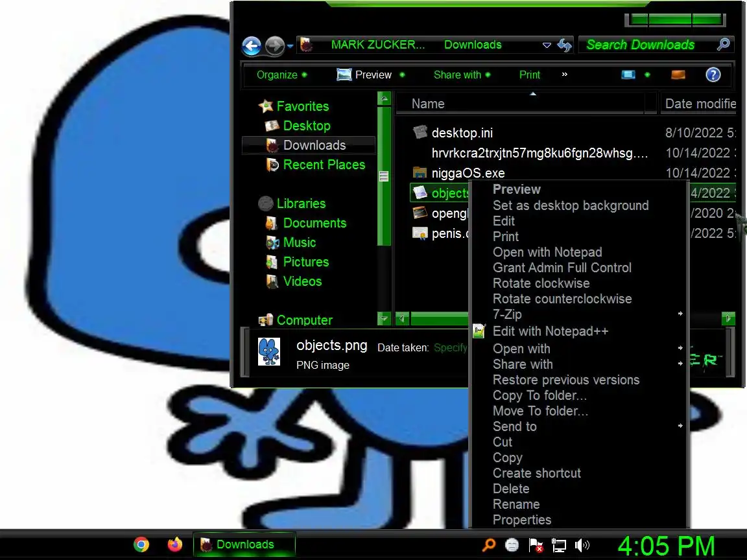The height and width of the screenshot is (560, 747).
Task: Open Desktop in the navigation pane
Action: [298, 126]
